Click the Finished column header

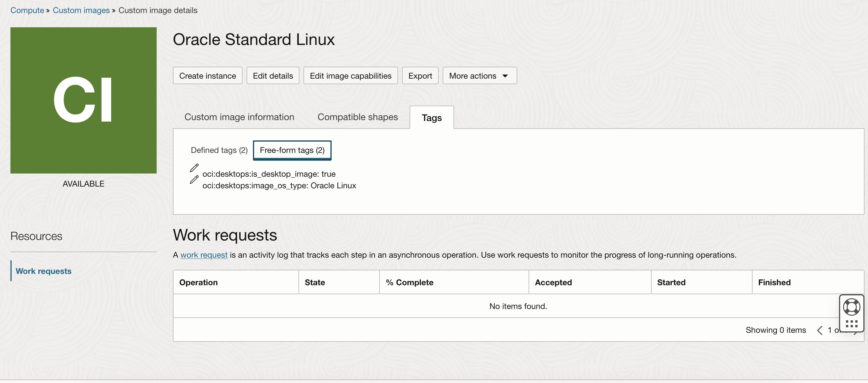pyautogui.click(x=808, y=282)
